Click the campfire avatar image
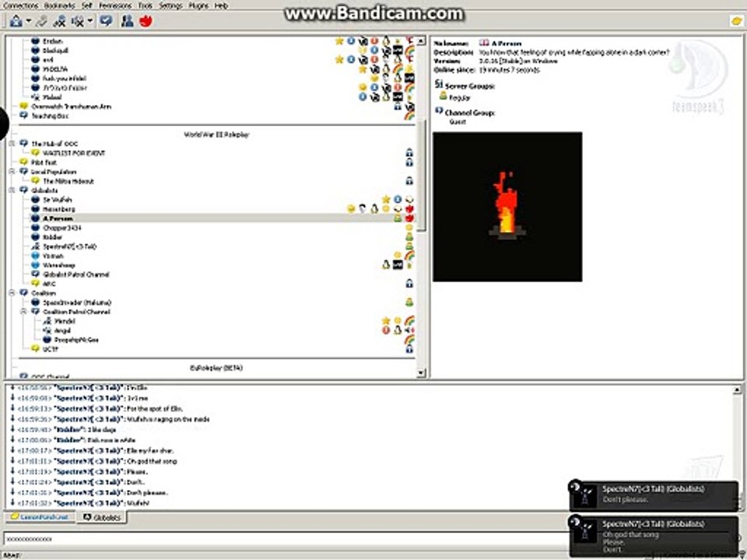 507,207
